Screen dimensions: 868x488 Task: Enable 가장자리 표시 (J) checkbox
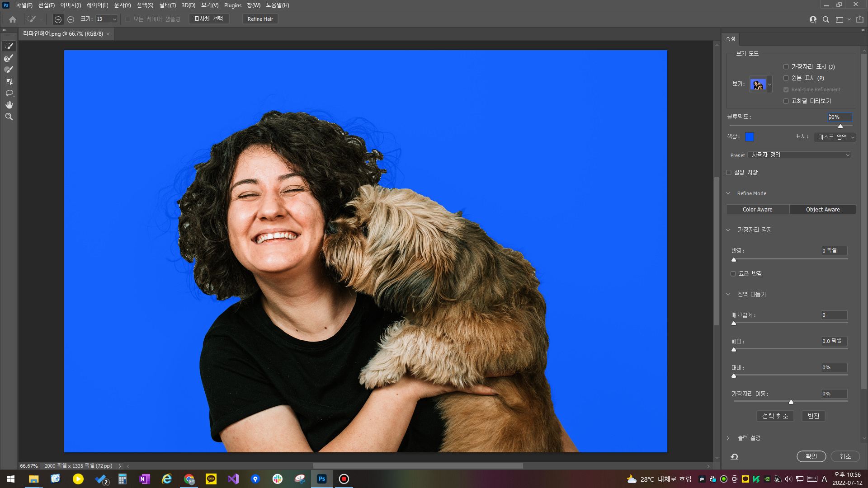(x=786, y=67)
